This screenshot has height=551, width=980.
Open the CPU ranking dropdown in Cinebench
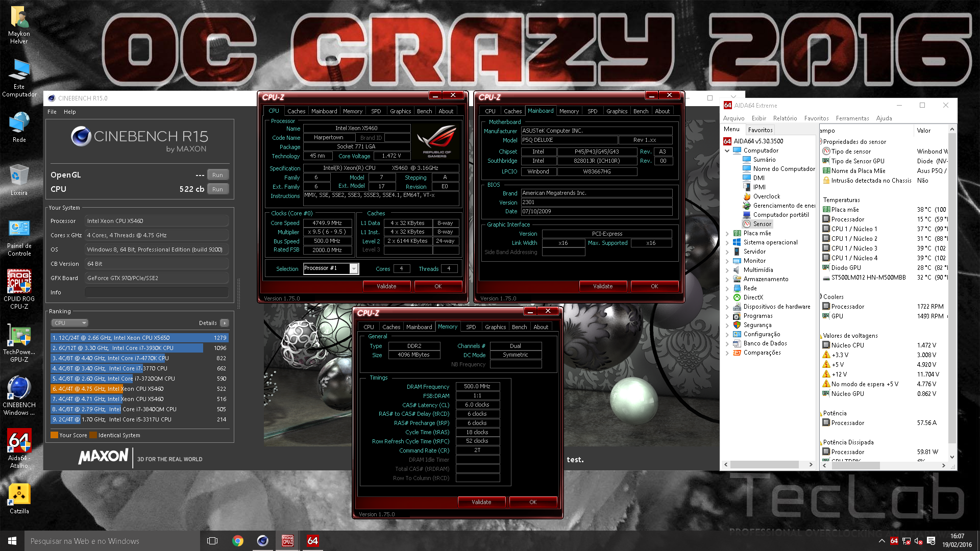click(x=70, y=323)
